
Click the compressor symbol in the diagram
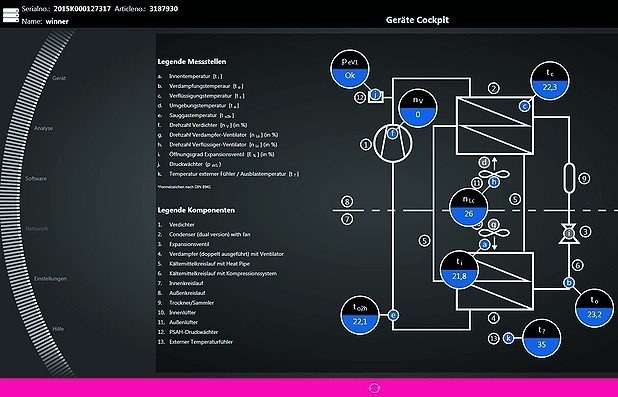tap(393, 144)
